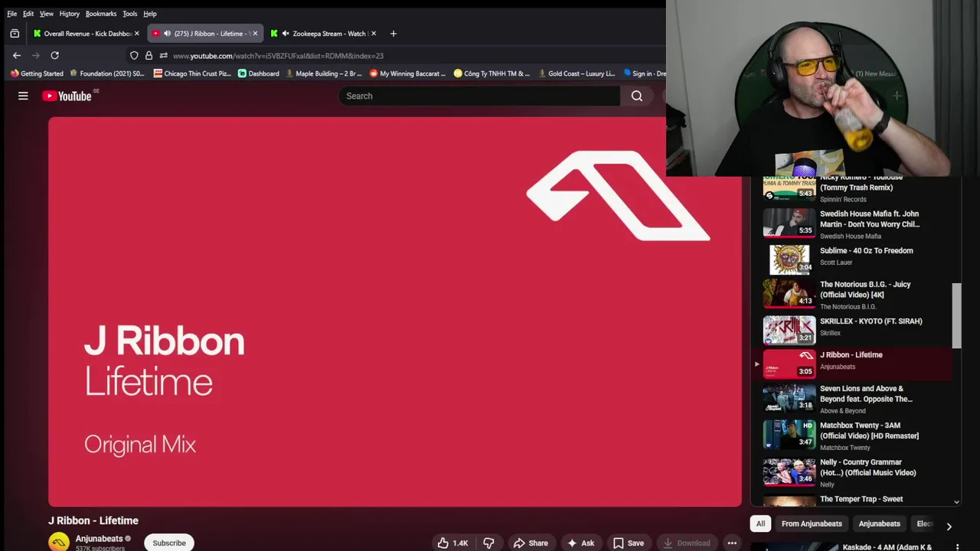Open the File menu

click(11, 14)
